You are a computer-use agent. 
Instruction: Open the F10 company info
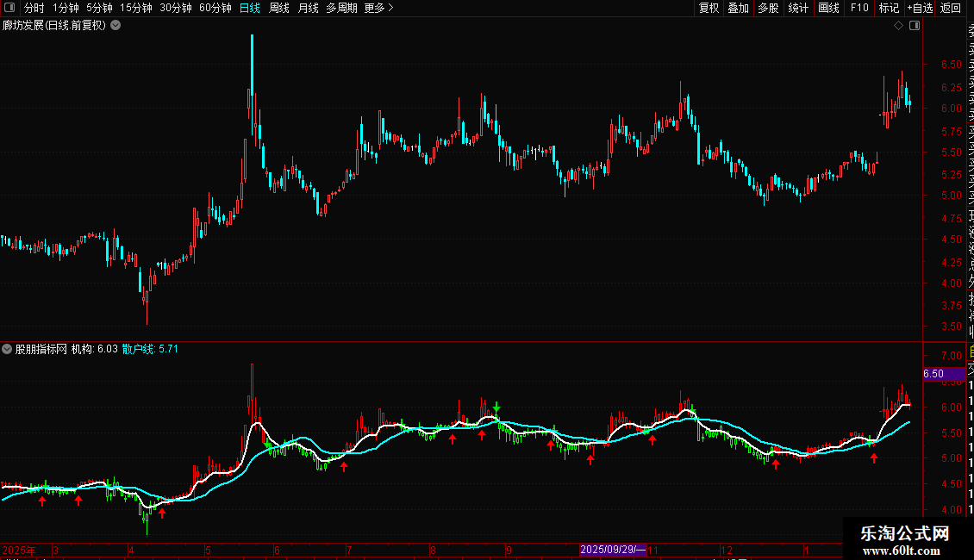click(x=859, y=8)
